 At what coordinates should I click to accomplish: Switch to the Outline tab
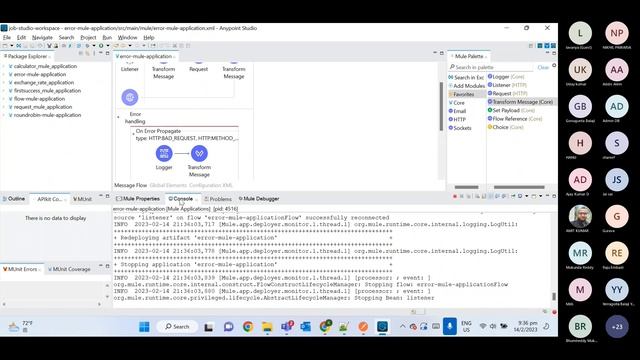tap(14, 199)
